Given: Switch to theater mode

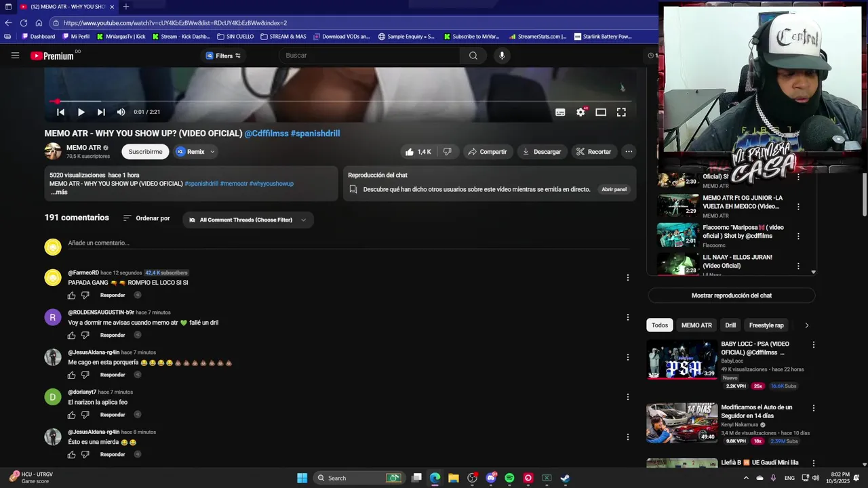Looking at the screenshot, I should pyautogui.click(x=601, y=113).
